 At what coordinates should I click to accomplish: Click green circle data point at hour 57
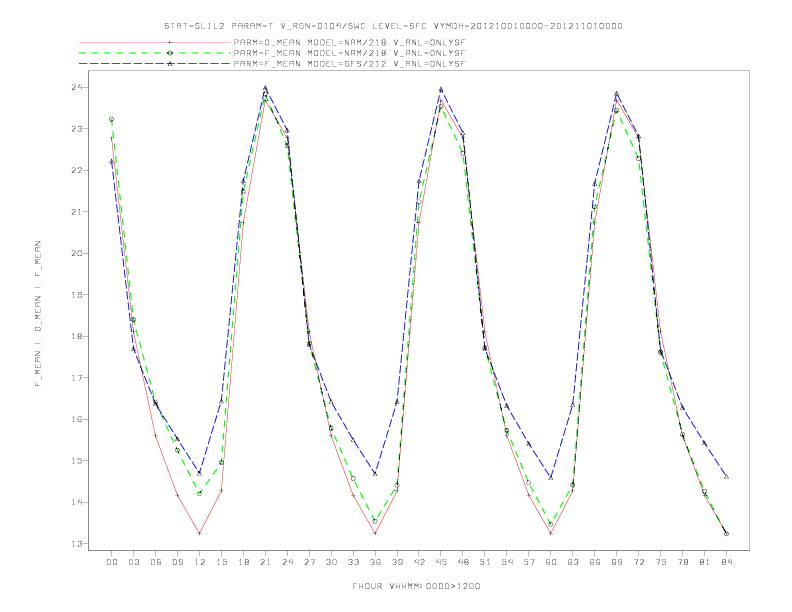click(x=529, y=483)
